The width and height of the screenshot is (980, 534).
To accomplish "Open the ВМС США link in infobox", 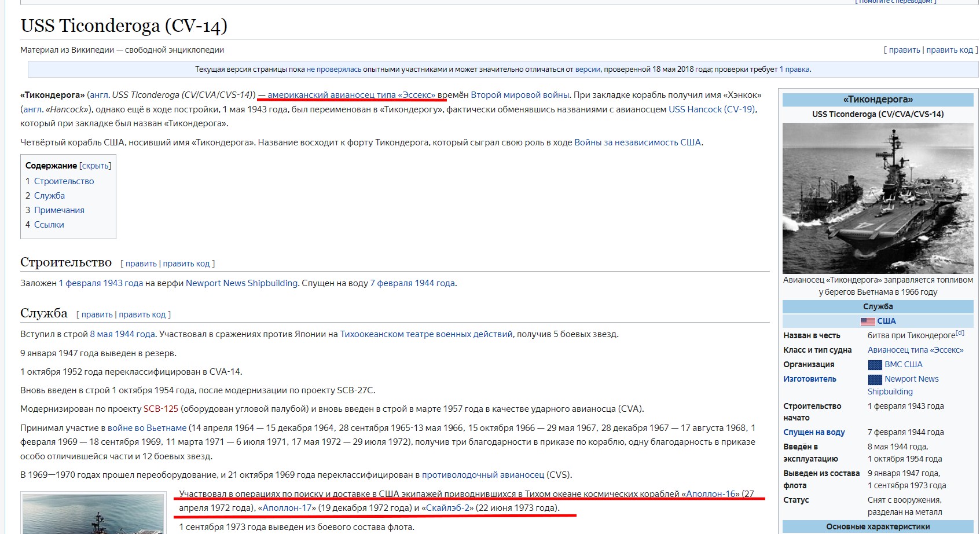I will (x=903, y=364).
